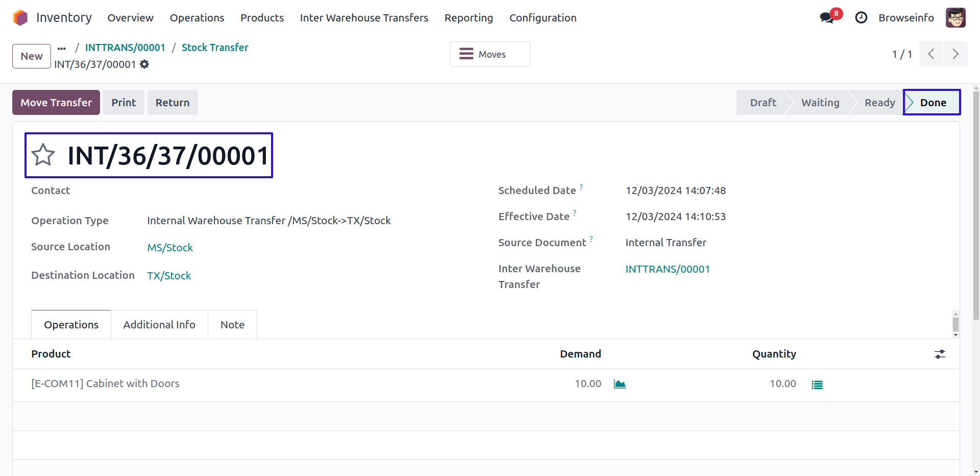The image size is (980, 476).
Task: Switch to the Note tab
Action: [x=232, y=325]
